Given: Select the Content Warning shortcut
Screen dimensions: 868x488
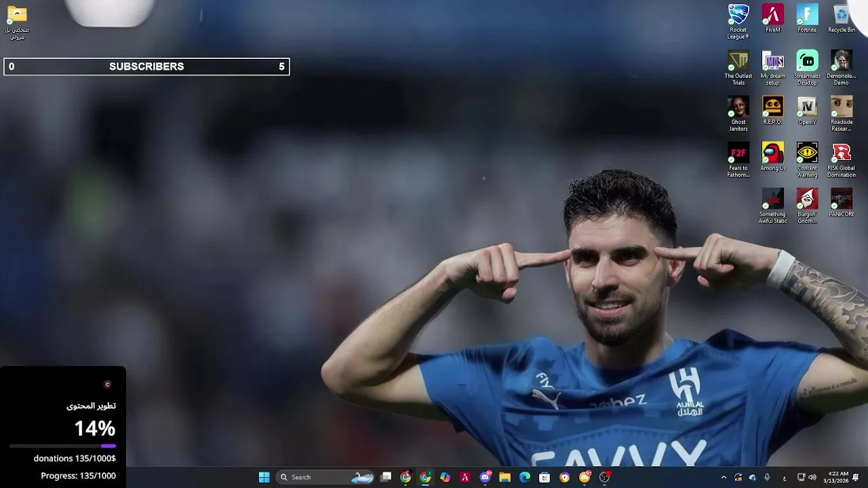Looking at the screenshot, I should 807,160.
